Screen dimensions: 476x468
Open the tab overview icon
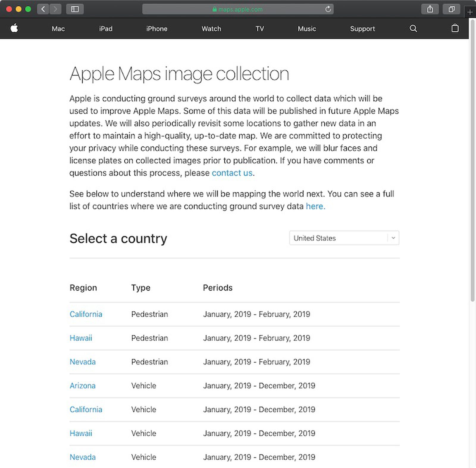[x=451, y=9]
